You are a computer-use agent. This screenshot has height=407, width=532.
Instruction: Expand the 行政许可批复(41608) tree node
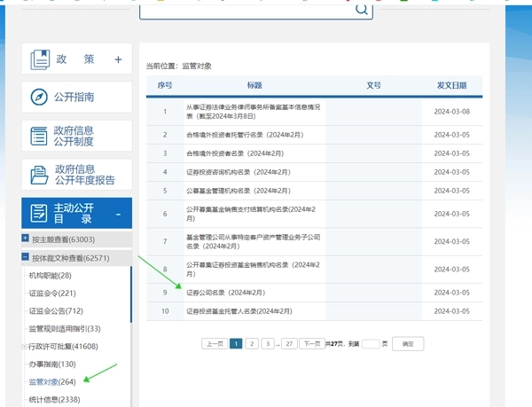[25, 347]
